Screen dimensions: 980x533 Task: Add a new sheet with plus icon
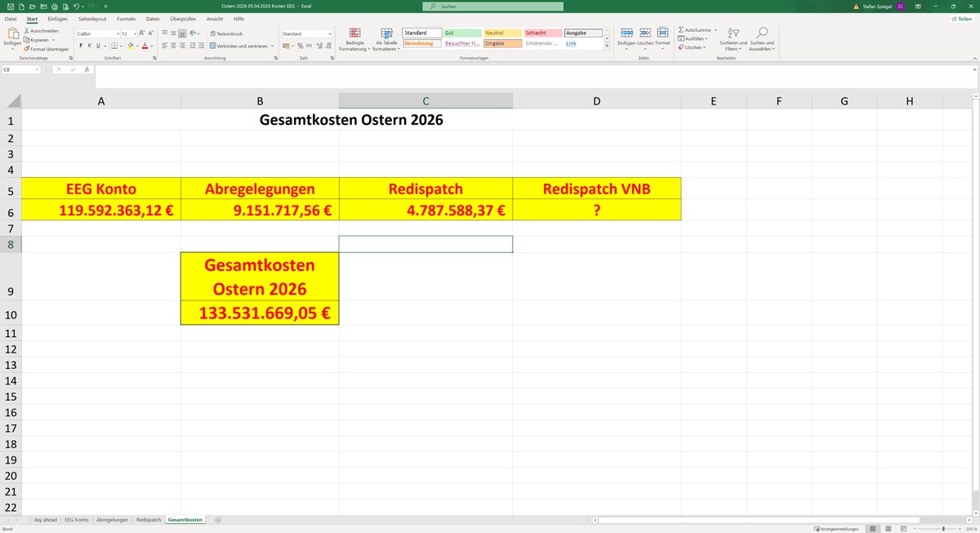[x=218, y=520]
